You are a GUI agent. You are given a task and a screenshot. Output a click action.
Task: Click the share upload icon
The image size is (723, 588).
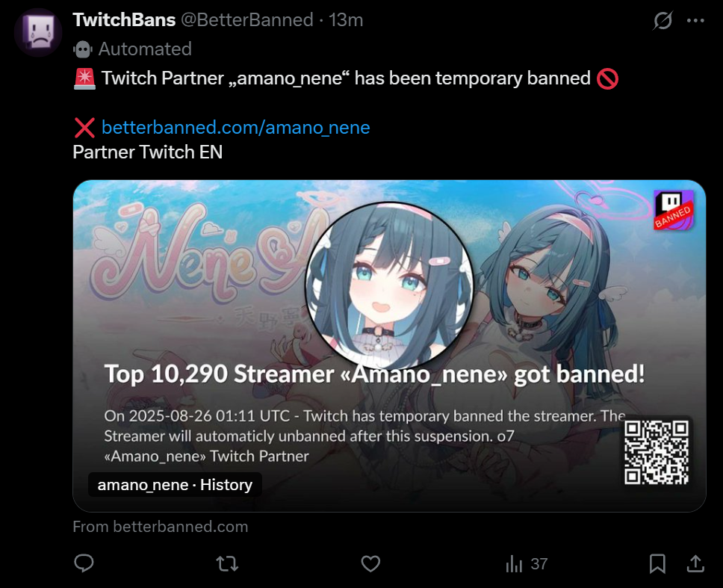[x=695, y=563]
